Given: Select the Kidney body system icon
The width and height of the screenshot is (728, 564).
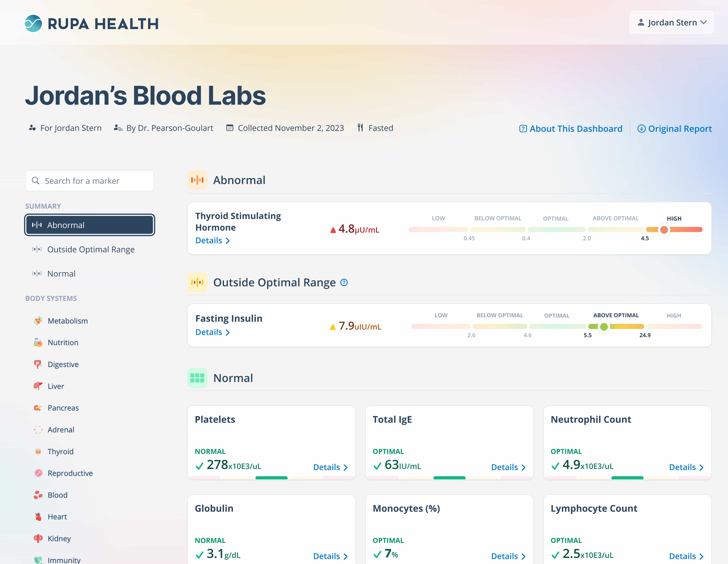Looking at the screenshot, I should coord(38,538).
